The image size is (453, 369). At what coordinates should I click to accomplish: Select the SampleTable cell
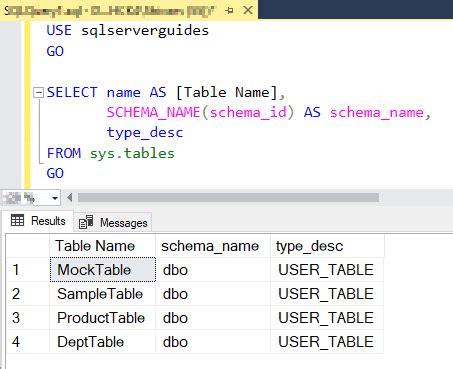click(x=103, y=294)
